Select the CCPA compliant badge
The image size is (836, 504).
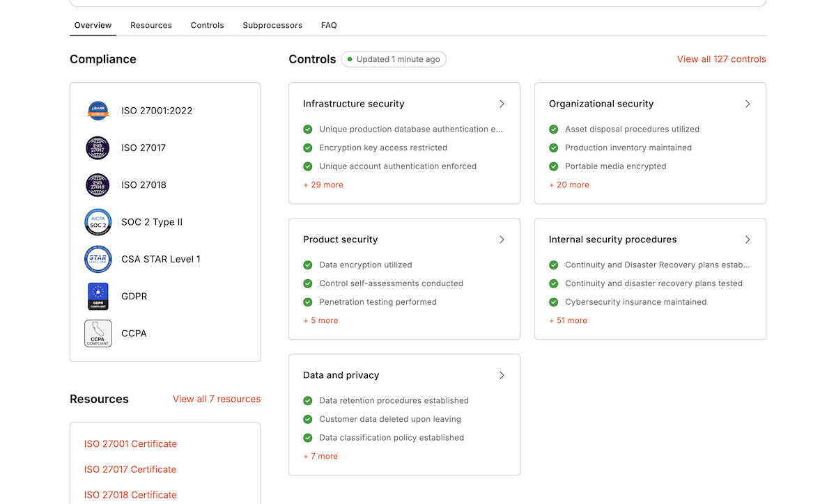coord(98,333)
